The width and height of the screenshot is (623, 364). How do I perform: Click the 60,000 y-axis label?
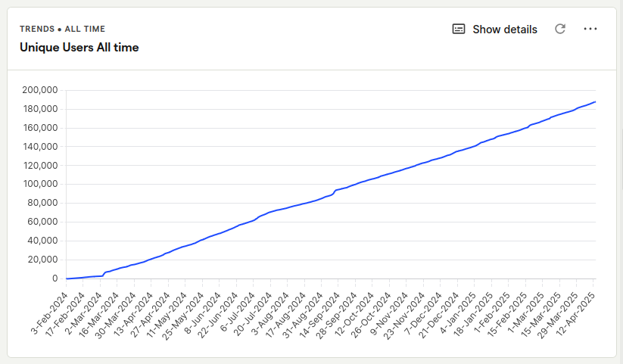[x=42, y=222]
